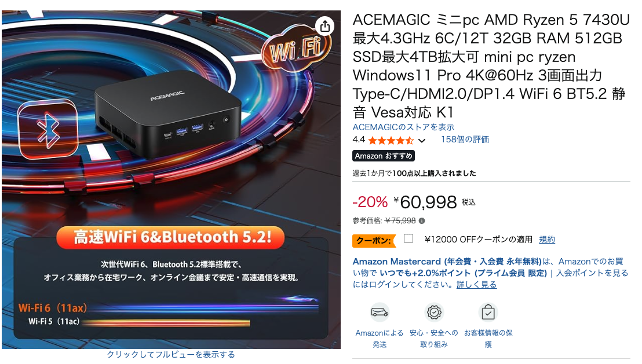Open the ACEMAGIC store link

[x=403, y=127]
